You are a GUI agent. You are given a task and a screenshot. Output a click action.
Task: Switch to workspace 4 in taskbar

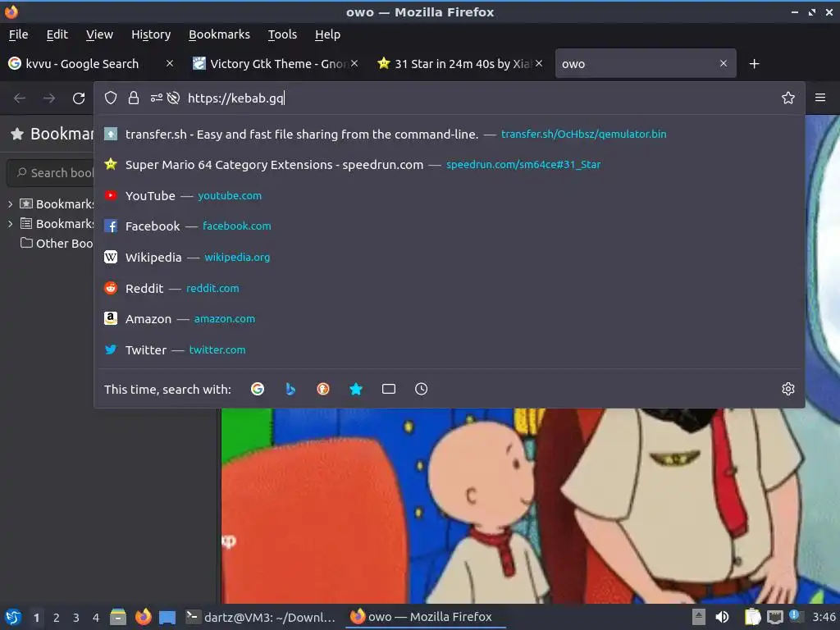pyautogui.click(x=96, y=618)
